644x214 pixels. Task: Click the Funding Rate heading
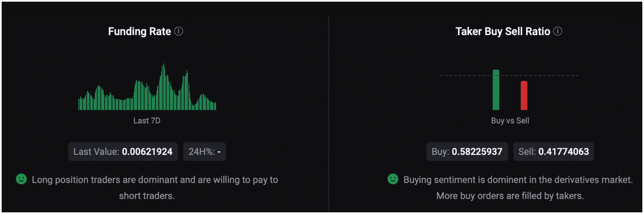(x=140, y=31)
